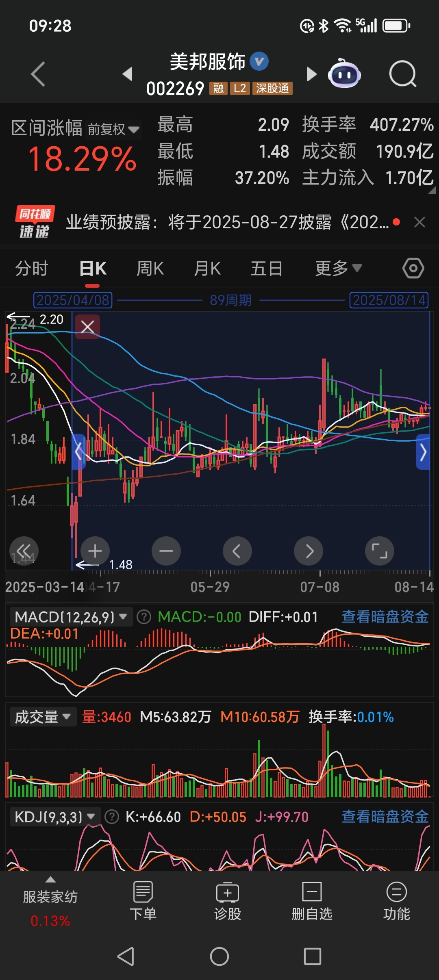Tap the sector change 0.13% value
The height and width of the screenshot is (980, 439).
point(50,921)
